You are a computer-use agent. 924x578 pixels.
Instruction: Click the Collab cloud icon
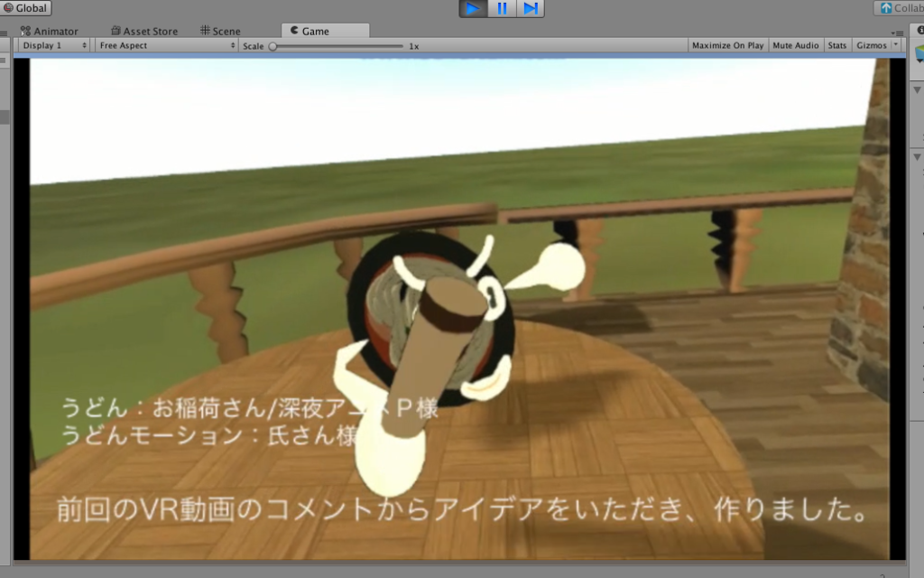click(886, 7)
